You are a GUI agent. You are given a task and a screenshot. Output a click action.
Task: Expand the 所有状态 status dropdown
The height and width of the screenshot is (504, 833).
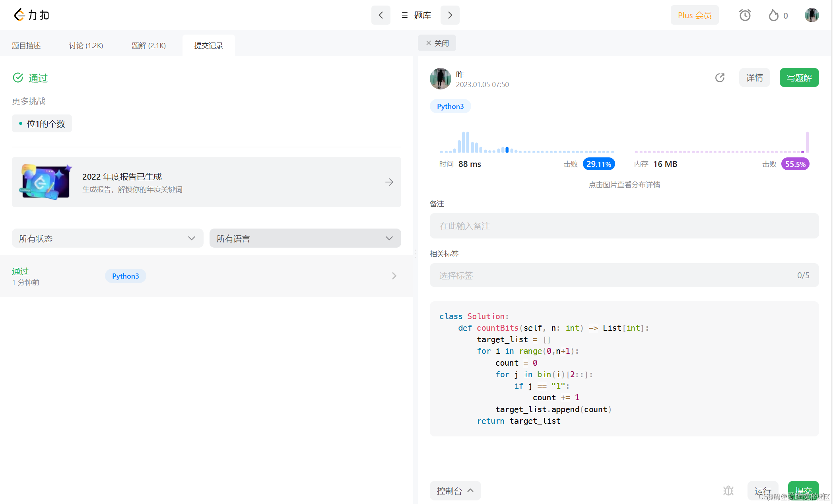(x=107, y=238)
